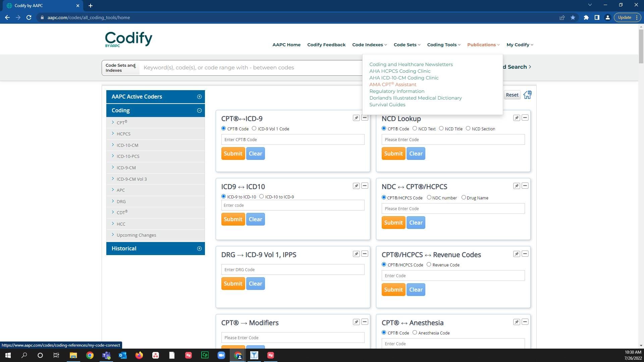The image size is (644, 362).
Task: Select the Drug Name radio option
Action: pyautogui.click(x=464, y=197)
